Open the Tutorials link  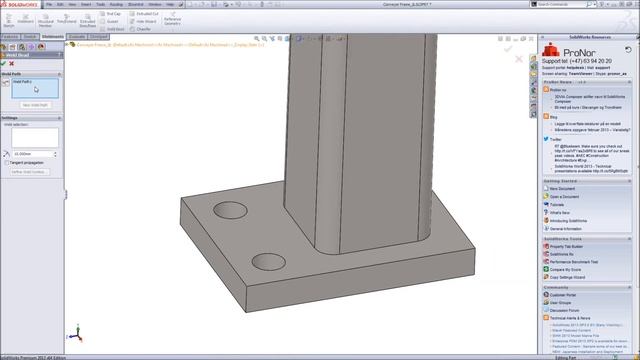click(x=557, y=204)
